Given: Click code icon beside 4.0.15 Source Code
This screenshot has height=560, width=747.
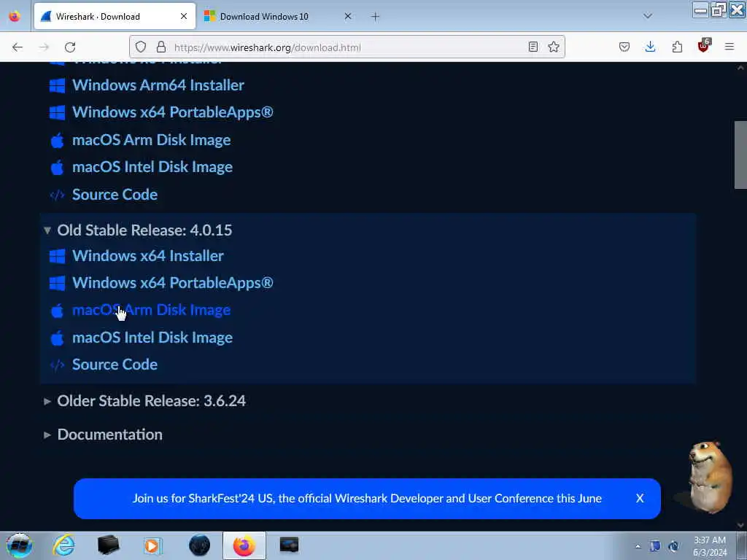Looking at the screenshot, I should [x=57, y=365].
